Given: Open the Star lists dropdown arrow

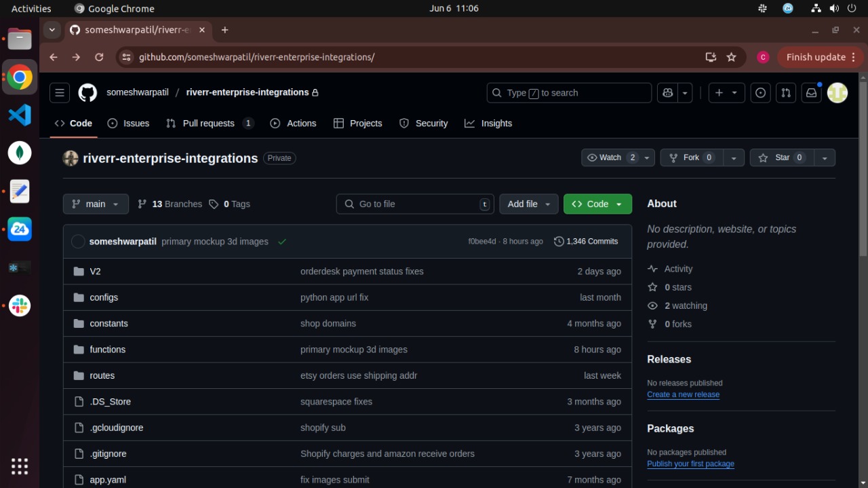Looking at the screenshot, I should tap(825, 157).
